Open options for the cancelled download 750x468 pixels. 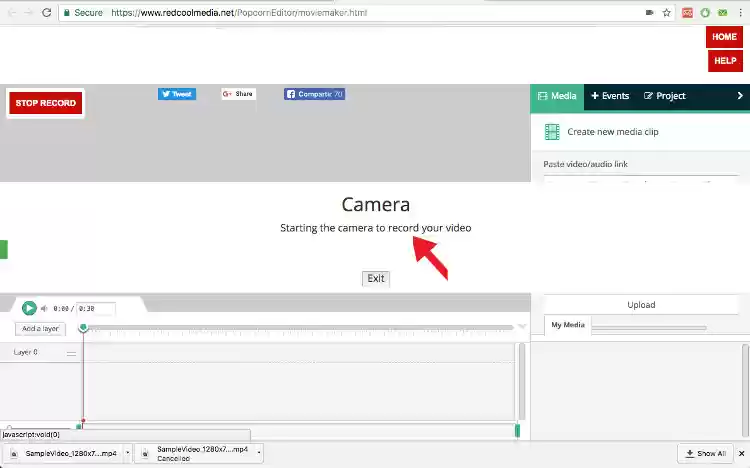(x=260, y=453)
